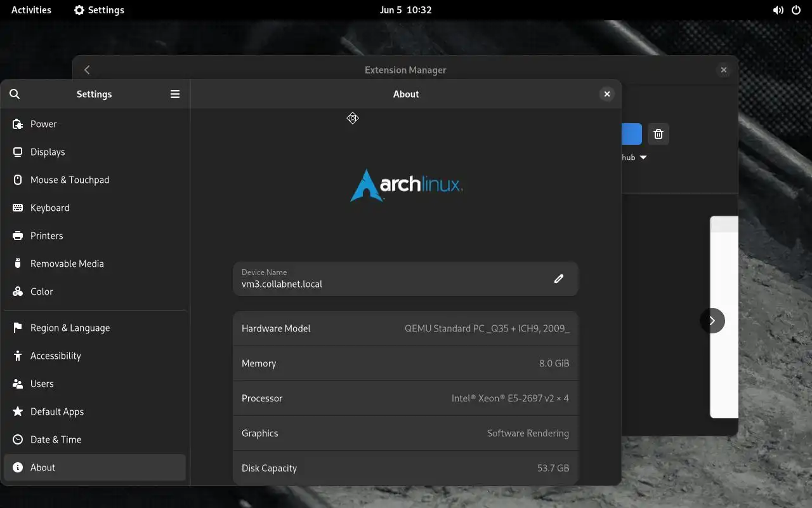The width and height of the screenshot is (812, 508).
Task: Click the Hardware Model row
Action: coord(405,328)
